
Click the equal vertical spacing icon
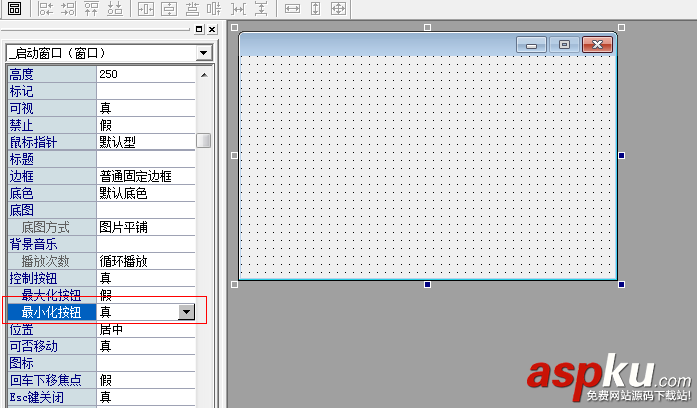(261, 8)
